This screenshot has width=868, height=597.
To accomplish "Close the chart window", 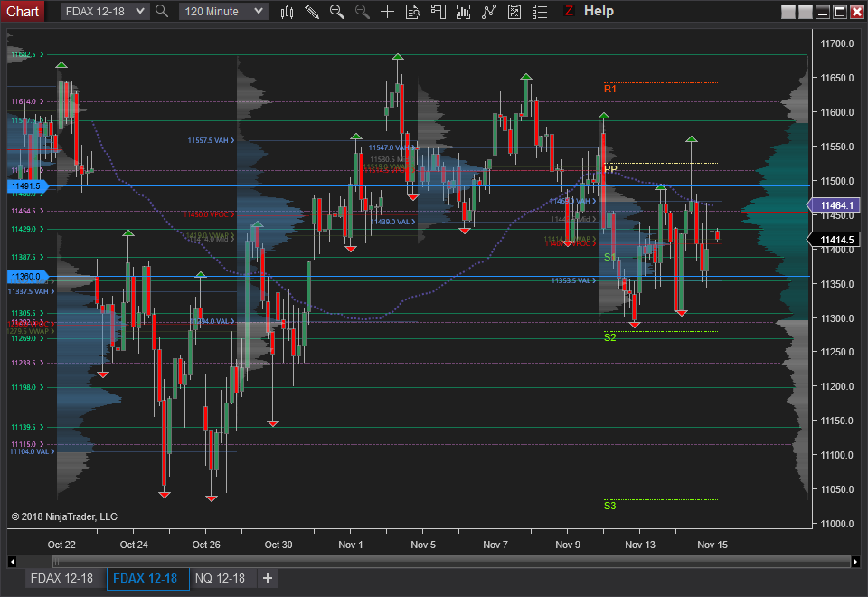I will point(857,12).
